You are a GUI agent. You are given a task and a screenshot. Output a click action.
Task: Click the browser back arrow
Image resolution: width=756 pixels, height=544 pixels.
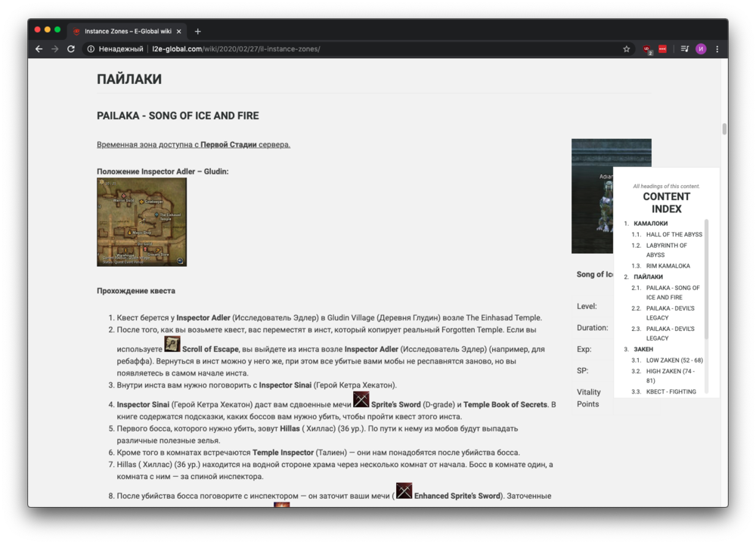[x=39, y=49]
